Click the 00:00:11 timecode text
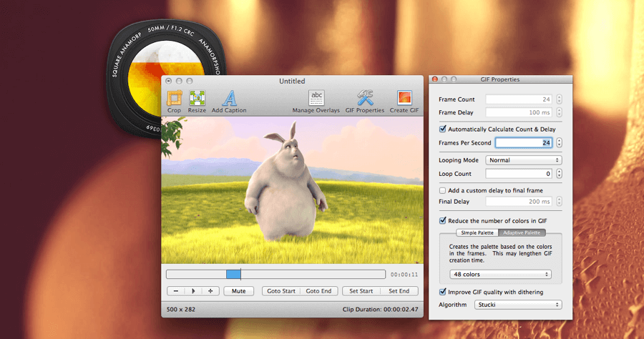The width and height of the screenshot is (644, 339). pos(404,275)
